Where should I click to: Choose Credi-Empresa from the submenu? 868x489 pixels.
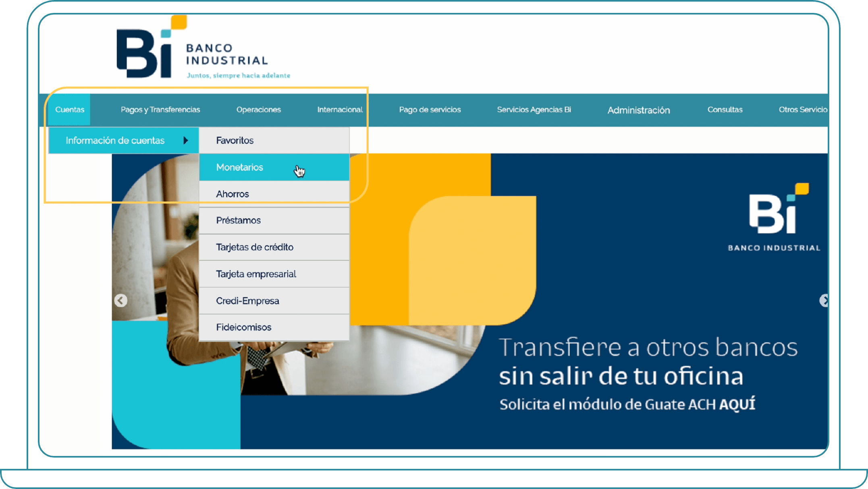coord(274,300)
